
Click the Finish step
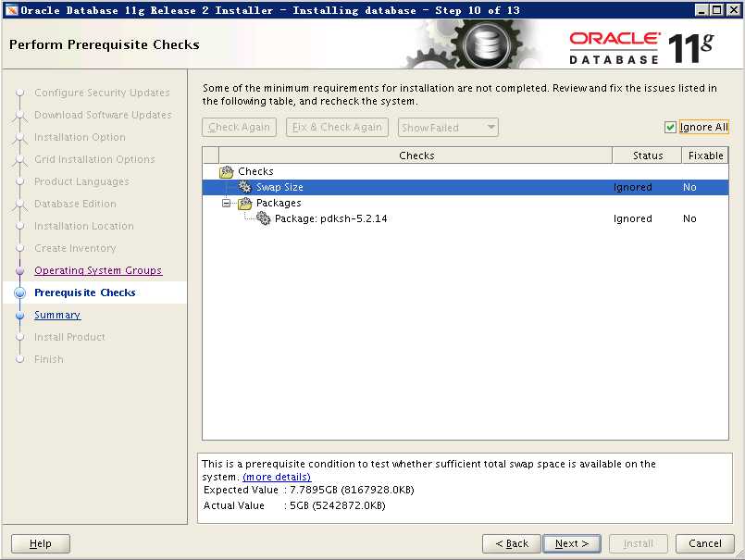click(48, 359)
